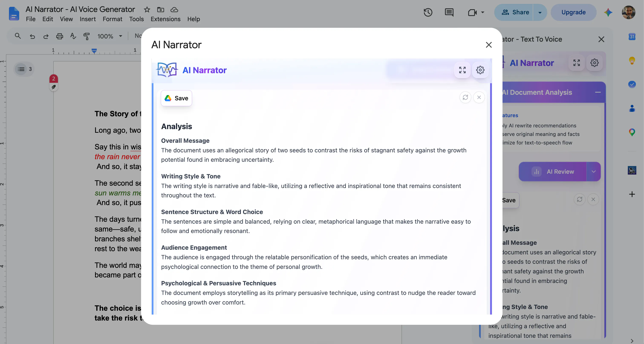Open the Tools menu

(136, 19)
